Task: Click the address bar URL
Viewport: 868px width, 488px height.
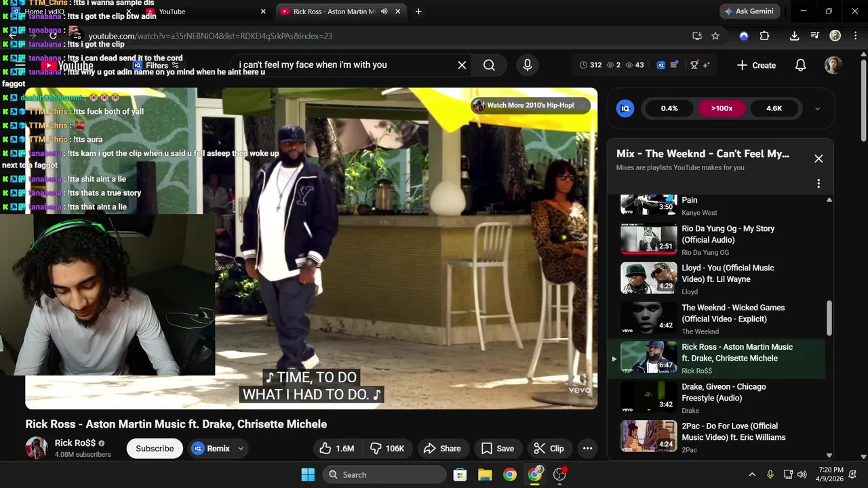Action: point(210,36)
